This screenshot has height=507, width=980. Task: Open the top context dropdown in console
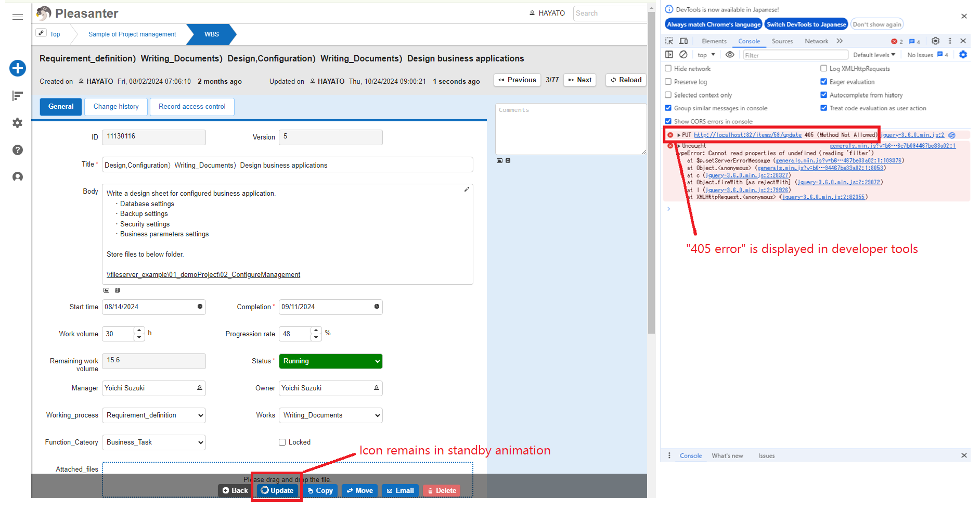(x=706, y=55)
